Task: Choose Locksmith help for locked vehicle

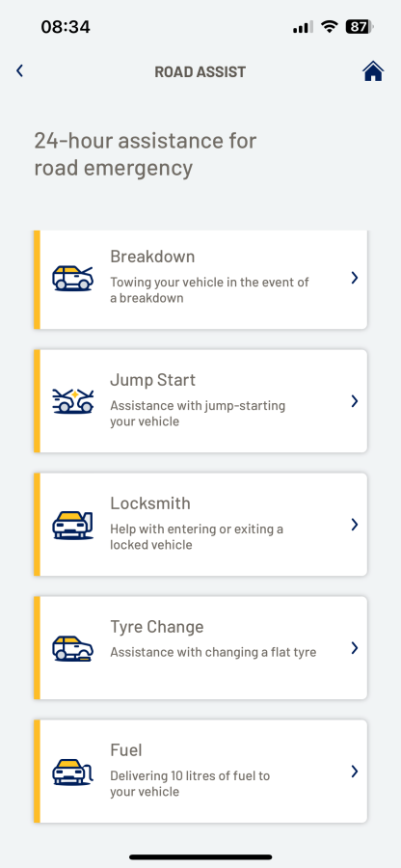Action: point(197,537)
